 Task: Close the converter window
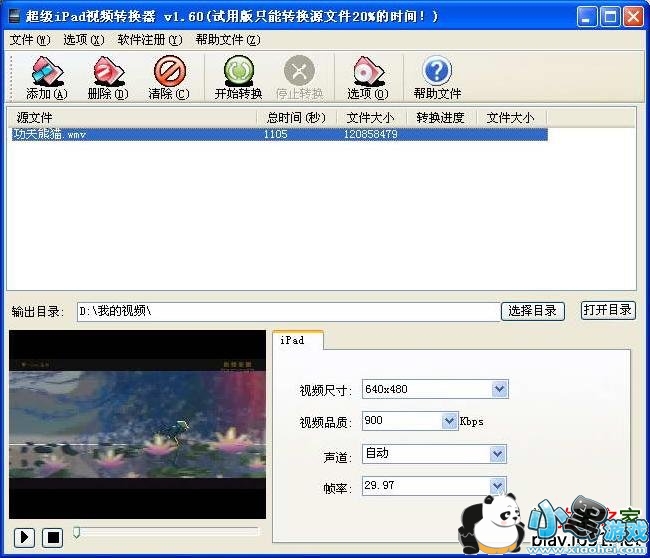633,17
